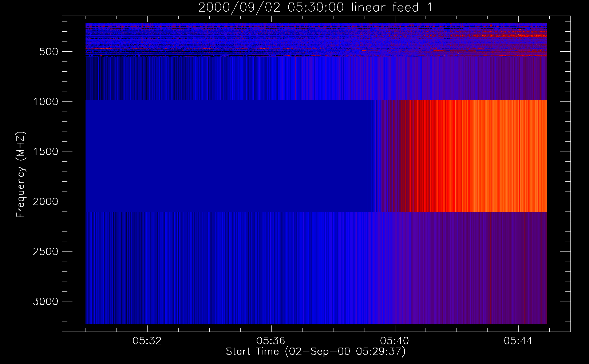Click the 1500 frequency tick label

click(x=46, y=151)
